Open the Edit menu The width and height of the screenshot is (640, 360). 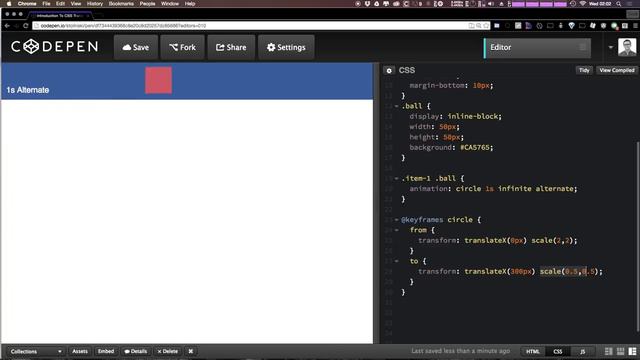coord(60,4)
